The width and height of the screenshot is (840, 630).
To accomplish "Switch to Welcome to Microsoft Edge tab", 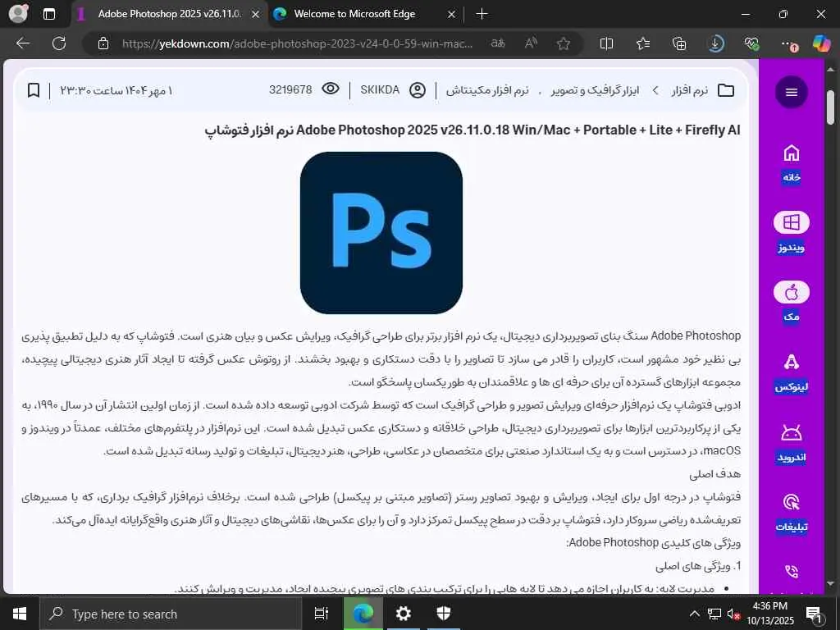I will click(354, 14).
